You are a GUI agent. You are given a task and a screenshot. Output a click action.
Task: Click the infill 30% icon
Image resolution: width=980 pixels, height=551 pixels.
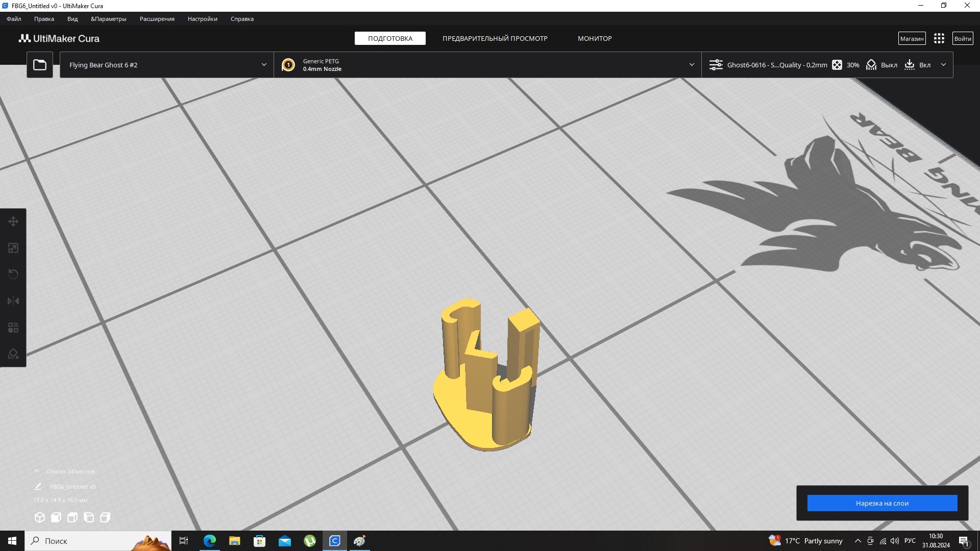(837, 65)
